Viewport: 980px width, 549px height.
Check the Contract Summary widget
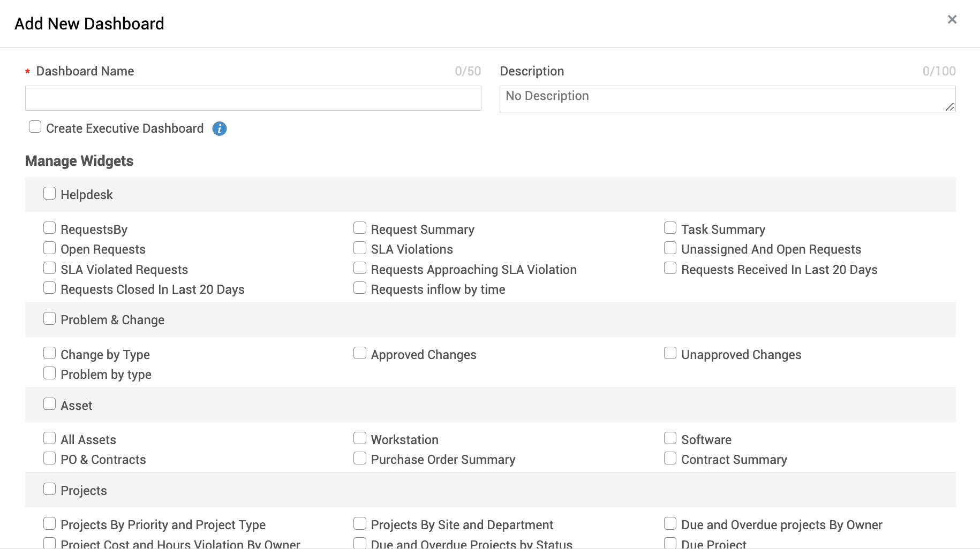pos(670,458)
